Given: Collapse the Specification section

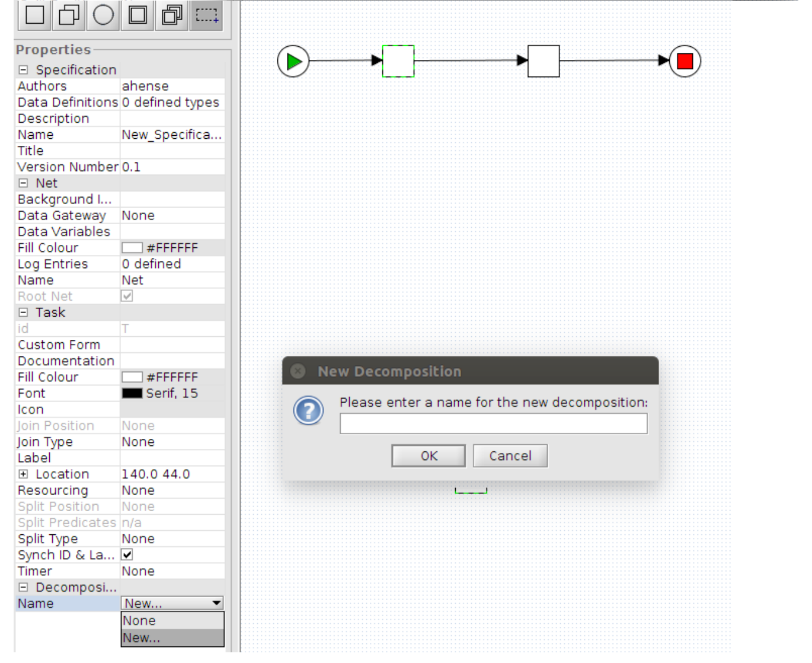Looking at the screenshot, I should tap(23, 70).
